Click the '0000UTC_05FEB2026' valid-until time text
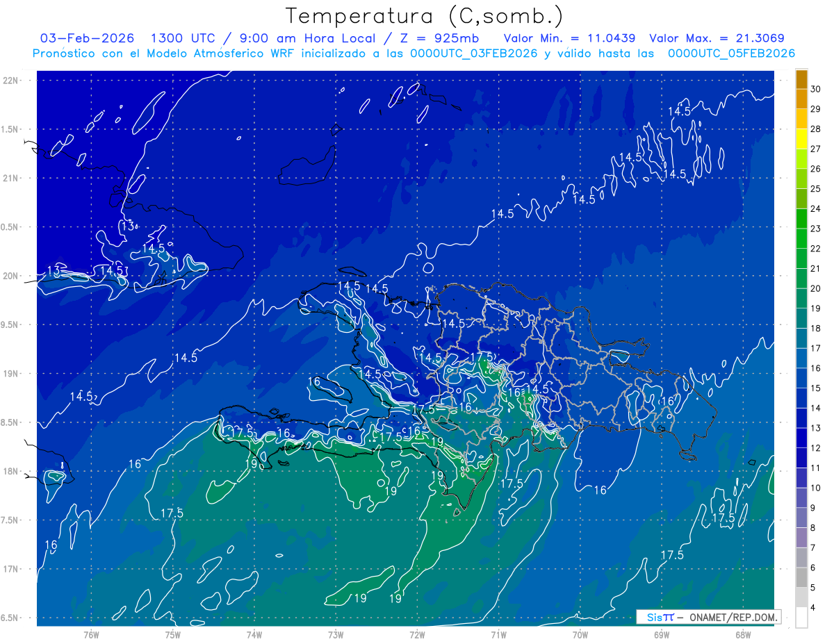The width and height of the screenshot is (834, 644). click(x=731, y=53)
